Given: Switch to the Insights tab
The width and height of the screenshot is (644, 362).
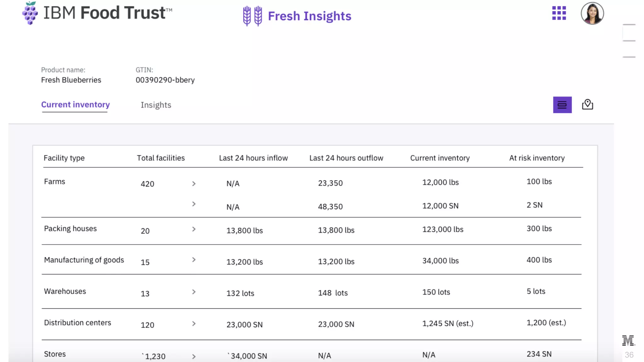Looking at the screenshot, I should 156,105.
